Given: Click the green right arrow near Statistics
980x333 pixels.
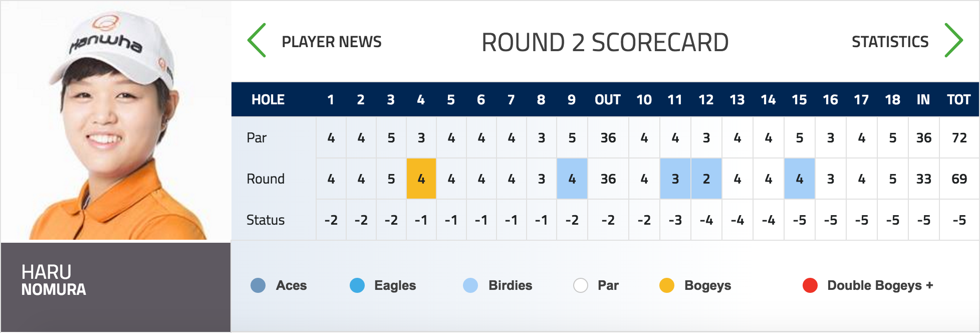Looking at the screenshot, I should click(x=953, y=40).
